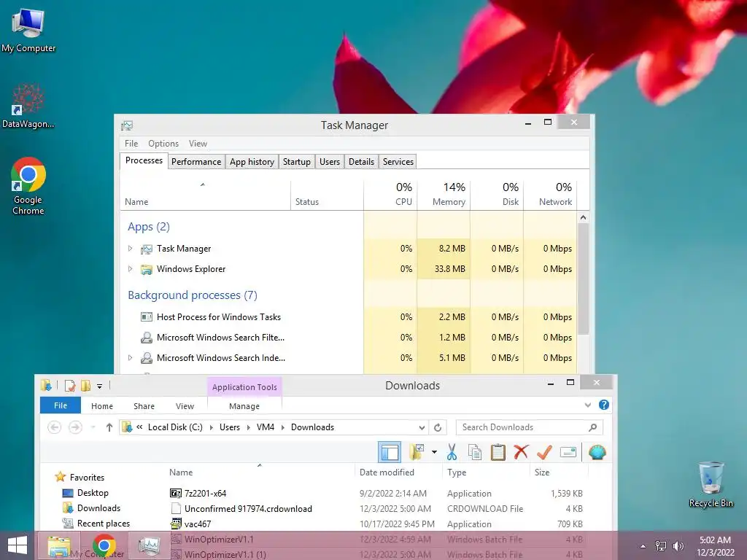The height and width of the screenshot is (560, 747).
Task: Open the Manage ribbon tab
Action: point(244,406)
